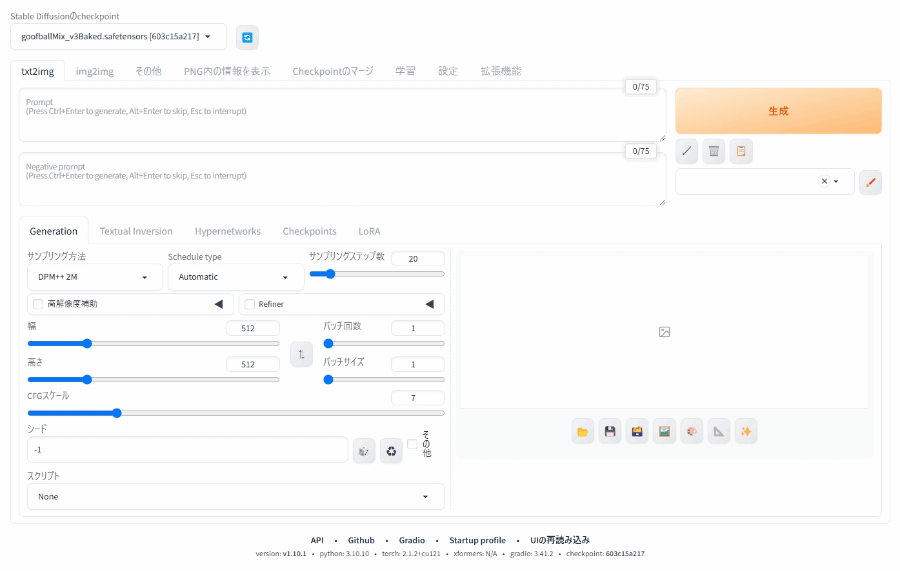
Task: Click the sampling steps number field showing 20
Action: (418, 259)
